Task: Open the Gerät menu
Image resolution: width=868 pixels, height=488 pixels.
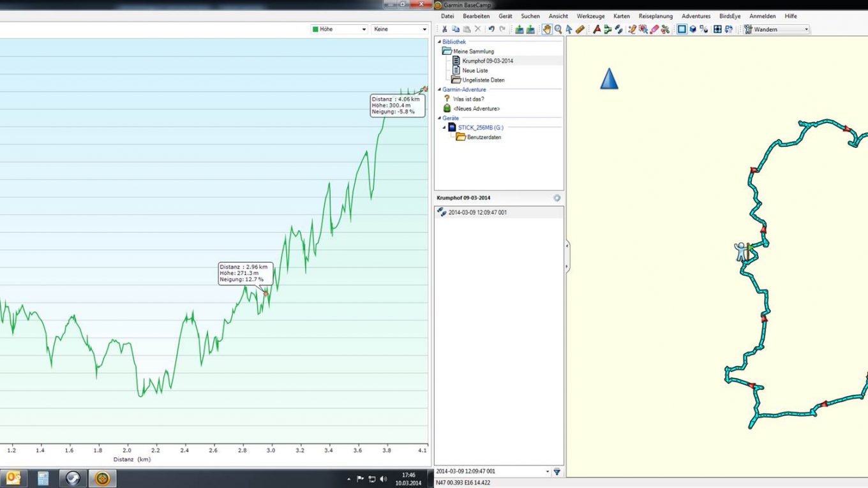Action: pyautogui.click(x=505, y=16)
